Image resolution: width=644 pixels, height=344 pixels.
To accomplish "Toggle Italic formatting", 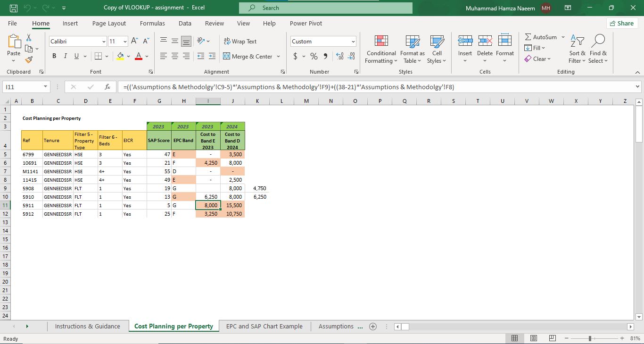I will [x=65, y=56].
